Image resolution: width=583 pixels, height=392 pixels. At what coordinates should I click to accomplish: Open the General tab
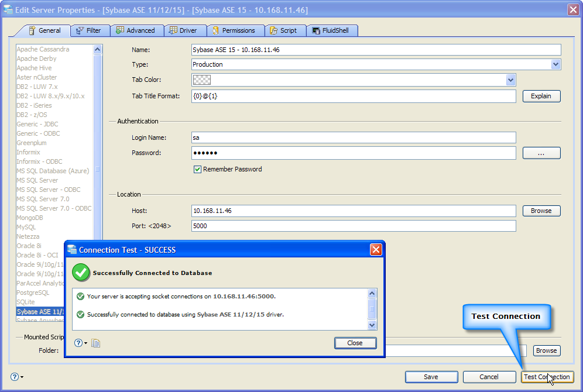[x=44, y=30]
